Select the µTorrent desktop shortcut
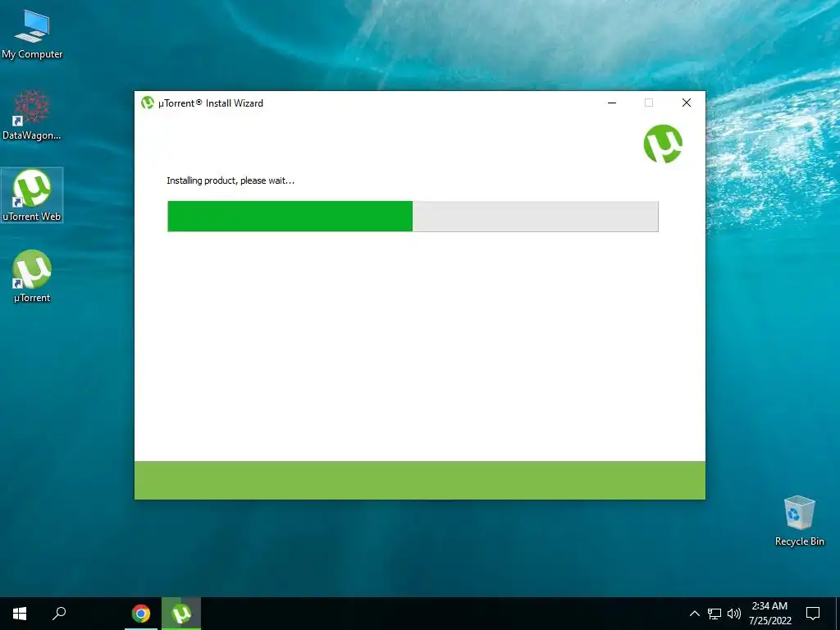This screenshot has height=630, width=840. click(x=32, y=276)
